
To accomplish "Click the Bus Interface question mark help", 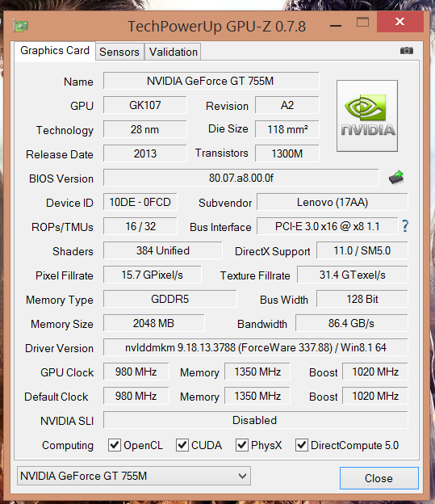I will click(405, 226).
